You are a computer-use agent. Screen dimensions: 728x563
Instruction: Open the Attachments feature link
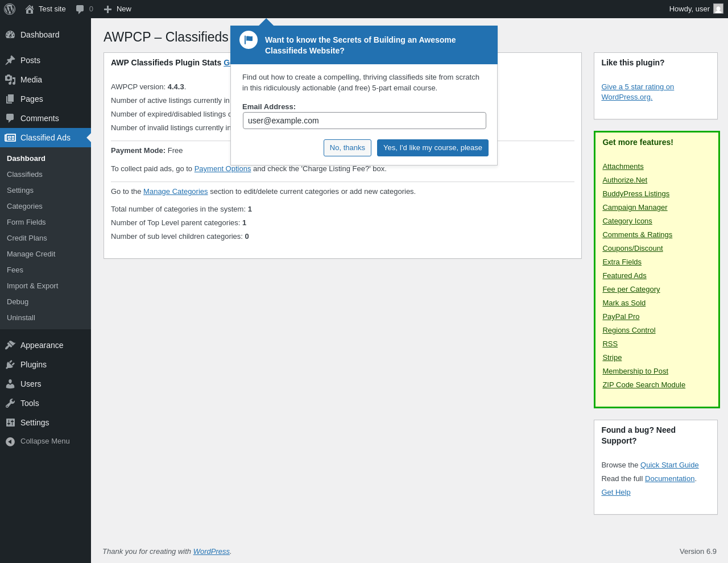[x=623, y=167]
